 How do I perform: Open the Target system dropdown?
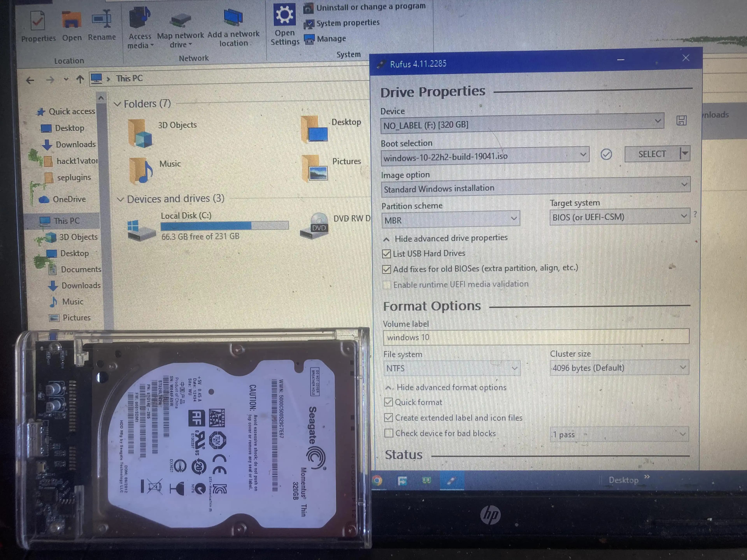click(684, 216)
